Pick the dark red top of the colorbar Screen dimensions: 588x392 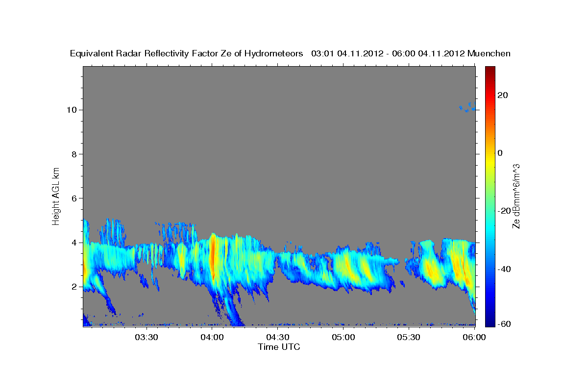pyautogui.click(x=490, y=70)
